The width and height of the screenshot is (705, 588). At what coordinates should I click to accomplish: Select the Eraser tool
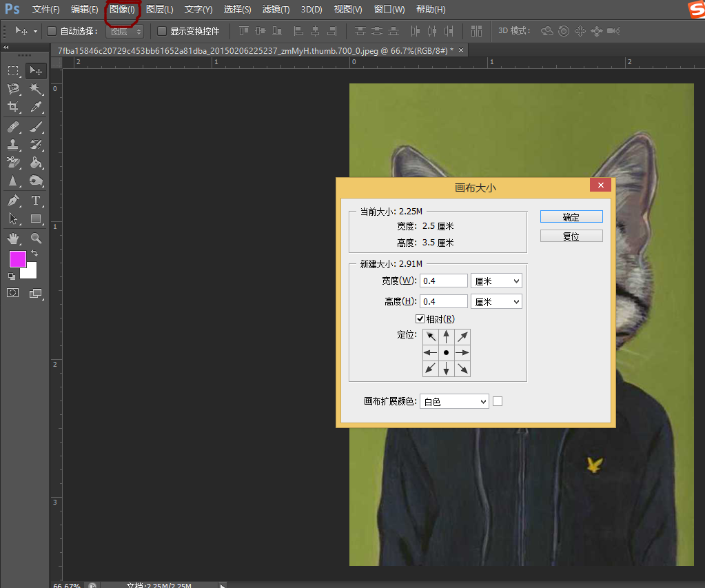coord(13,163)
